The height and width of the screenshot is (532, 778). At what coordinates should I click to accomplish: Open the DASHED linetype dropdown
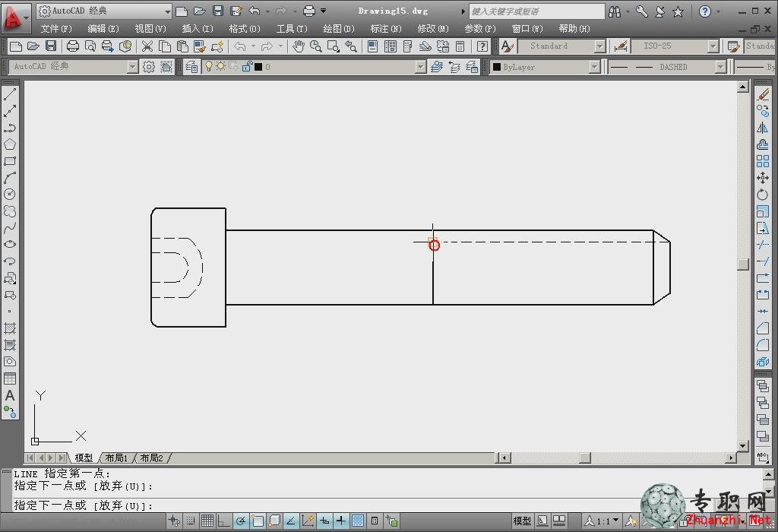pos(720,67)
